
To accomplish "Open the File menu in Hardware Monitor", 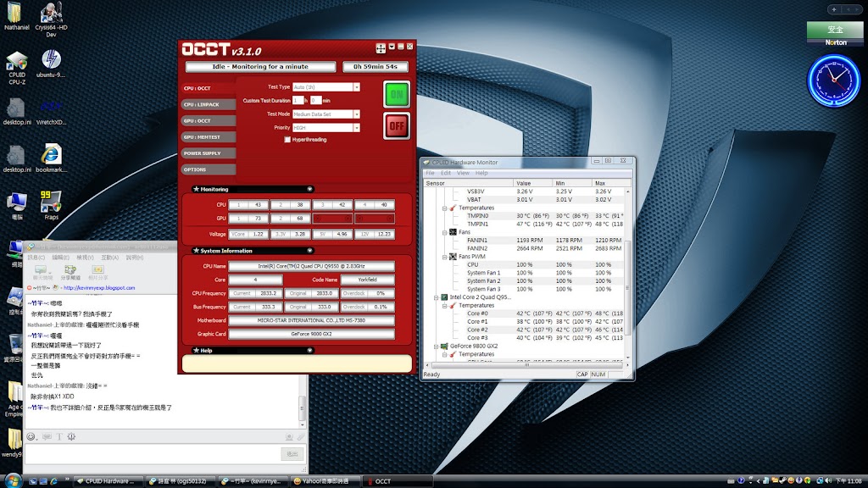I will point(430,173).
